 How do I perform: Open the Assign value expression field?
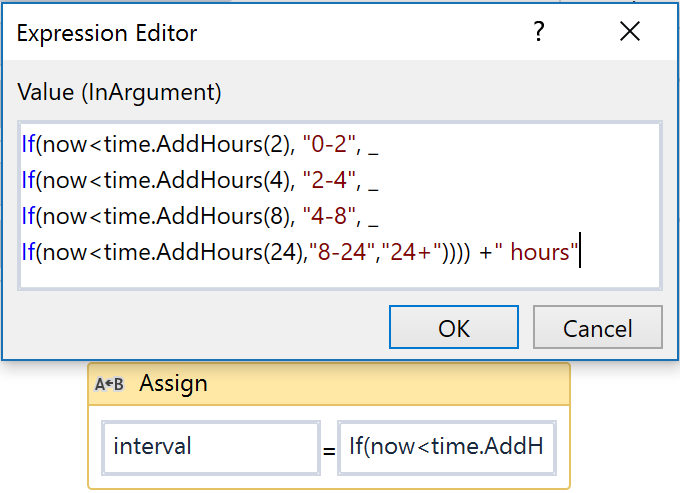point(446,446)
